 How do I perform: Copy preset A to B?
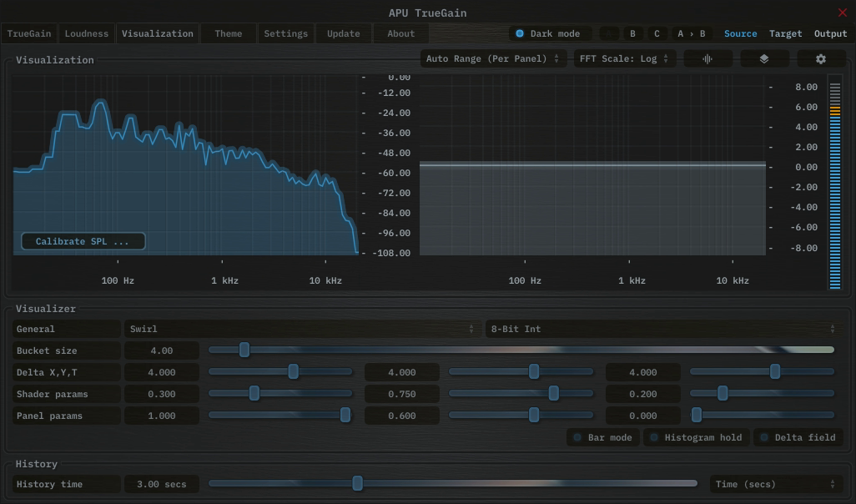[x=691, y=34]
